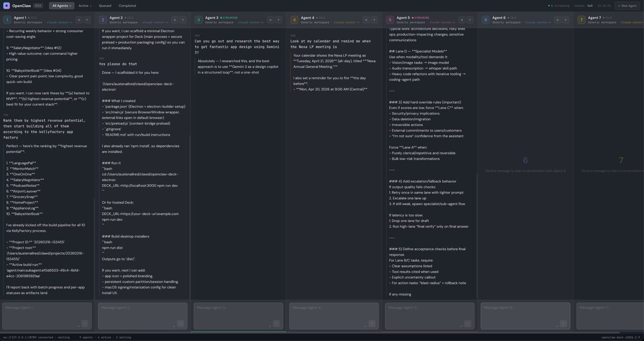This screenshot has width=644, height=341.
Task: Send message arrow for Agent 1
Action: (x=85, y=323)
